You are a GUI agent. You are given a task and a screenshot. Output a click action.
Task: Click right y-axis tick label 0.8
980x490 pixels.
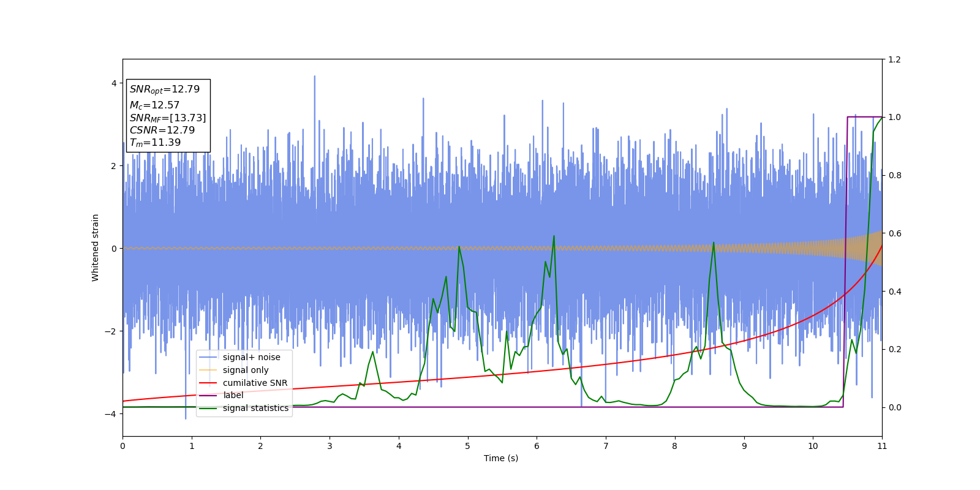(894, 175)
